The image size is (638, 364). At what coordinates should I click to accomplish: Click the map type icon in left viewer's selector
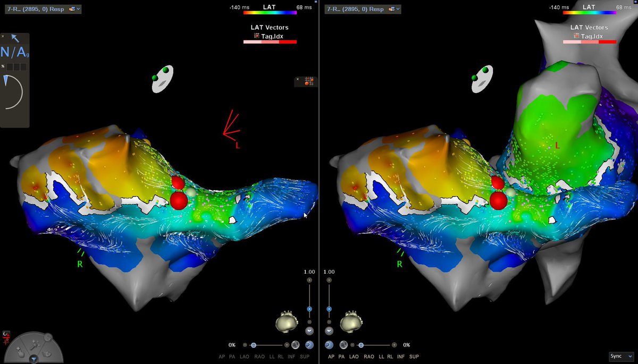(71, 9)
